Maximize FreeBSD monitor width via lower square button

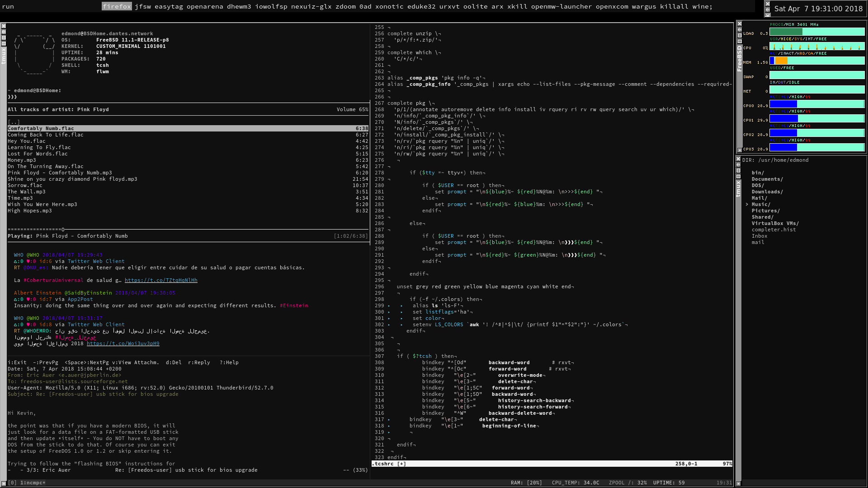pos(740,41)
